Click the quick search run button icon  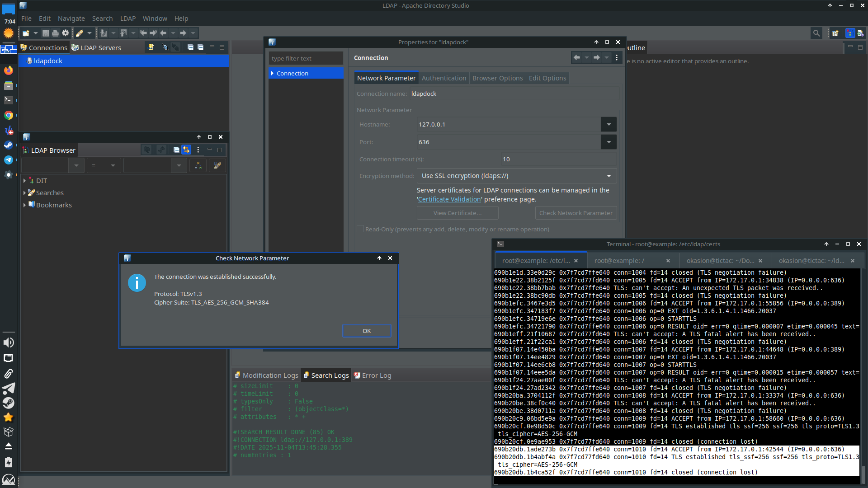pos(198,166)
